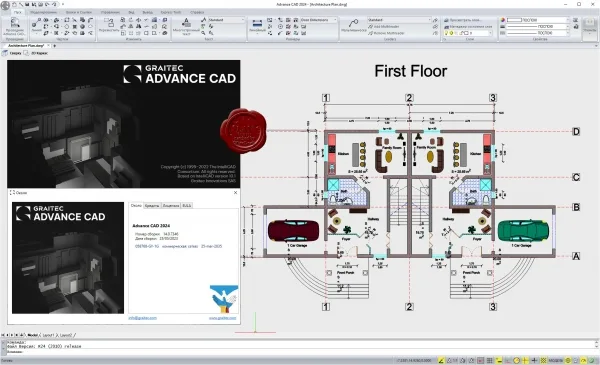Select the red car in left garage
This screenshot has width=600, height=365.
(293, 230)
